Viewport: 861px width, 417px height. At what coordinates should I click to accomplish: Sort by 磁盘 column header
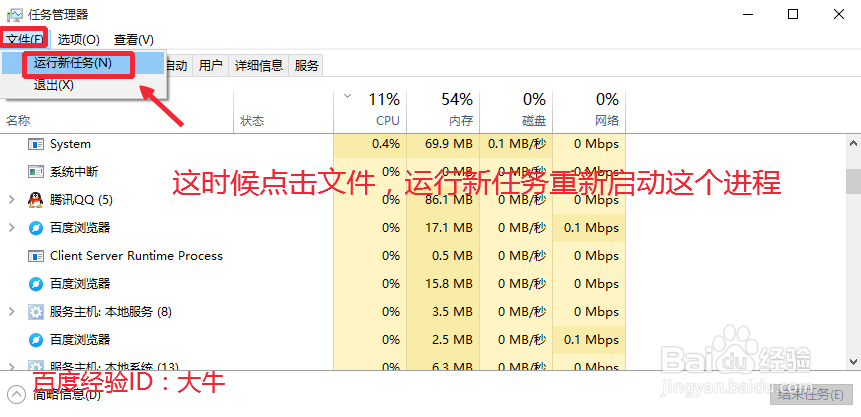pyautogui.click(x=516, y=111)
